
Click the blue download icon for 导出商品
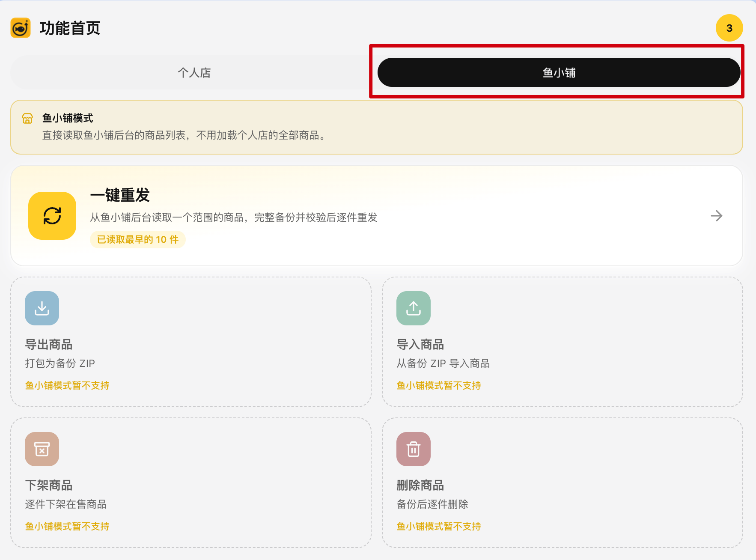click(42, 308)
